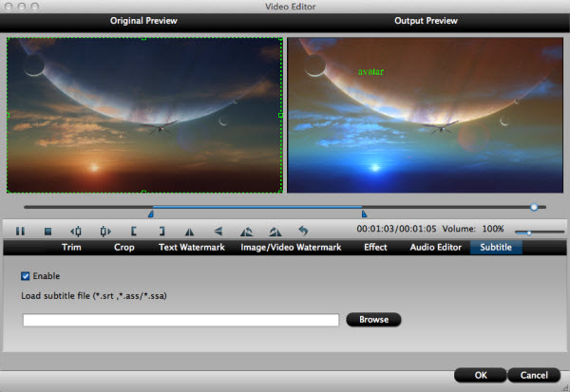
Task: Flip video horizontally
Action: coord(189,232)
